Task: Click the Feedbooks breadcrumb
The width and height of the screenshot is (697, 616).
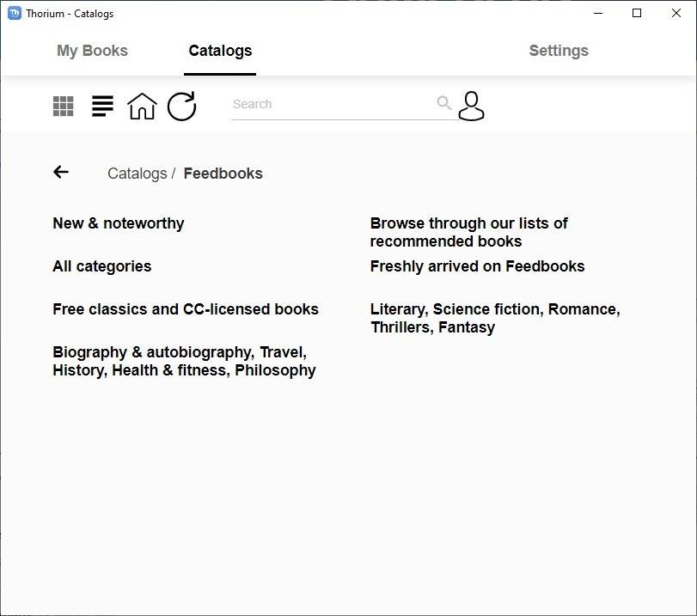Action: tap(223, 174)
